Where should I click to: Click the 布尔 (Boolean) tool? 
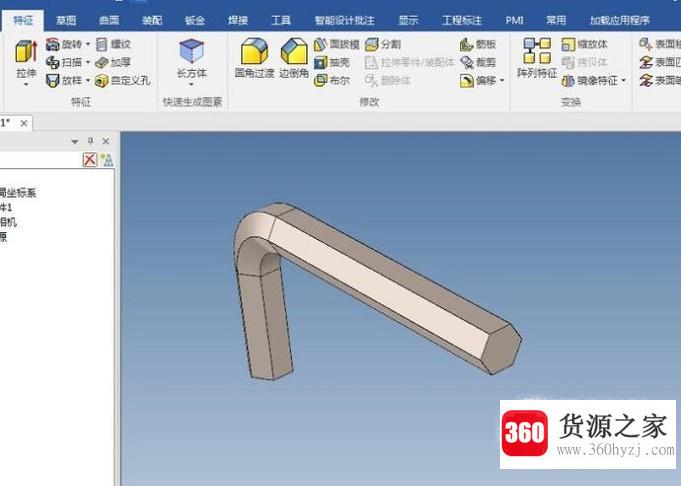(332, 80)
